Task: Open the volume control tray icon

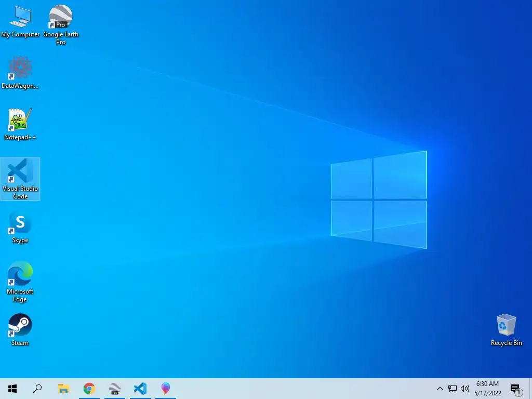Action: pyautogui.click(x=465, y=389)
